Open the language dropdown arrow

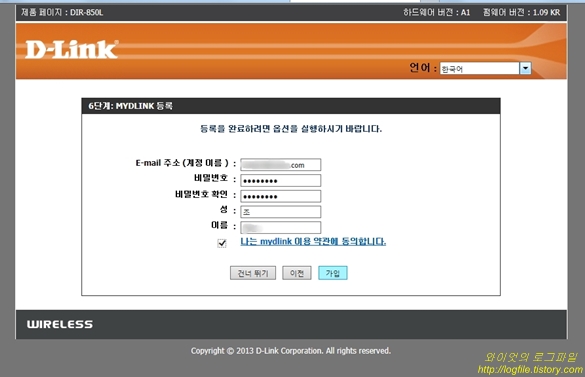tap(525, 68)
